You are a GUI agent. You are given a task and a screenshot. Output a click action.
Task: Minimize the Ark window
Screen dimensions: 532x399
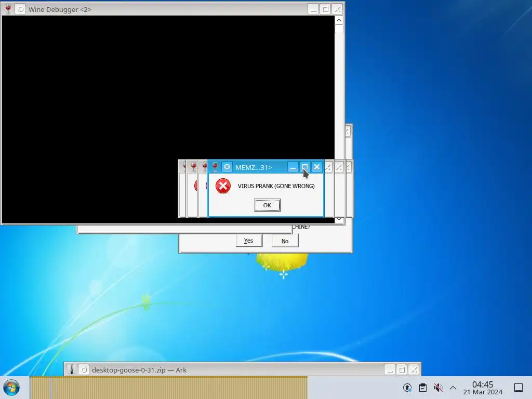390,369
